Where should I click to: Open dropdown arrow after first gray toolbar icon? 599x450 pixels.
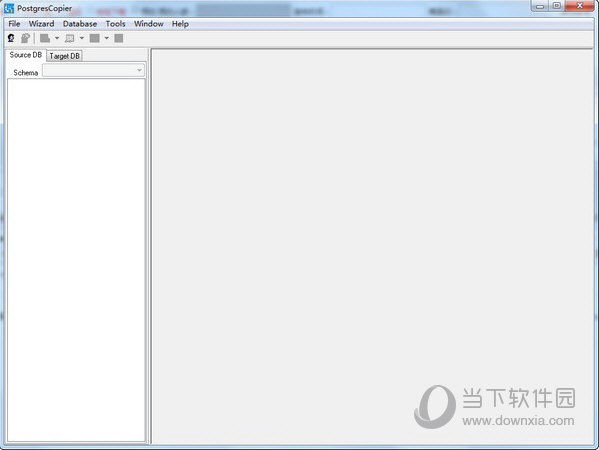[x=57, y=38]
